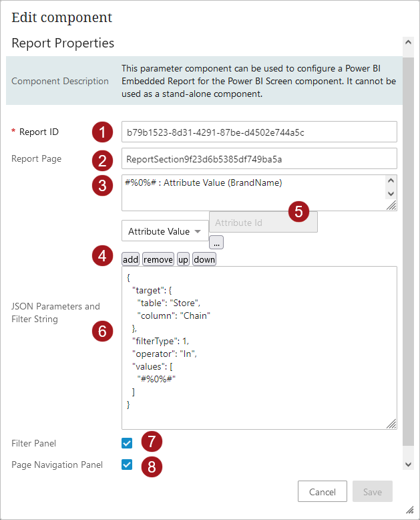Viewport: 420px width, 520px height.
Task: Open the Attribute Value dropdown
Action: click(165, 231)
